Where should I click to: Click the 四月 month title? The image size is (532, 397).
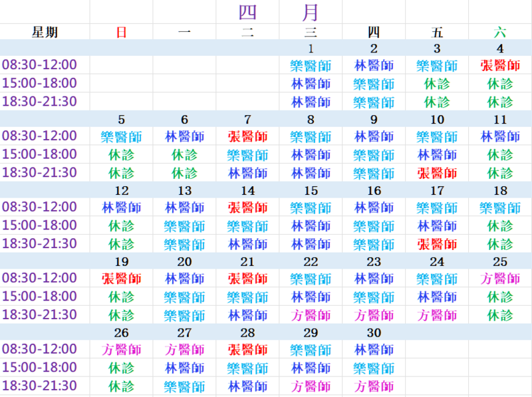(x=279, y=12)
